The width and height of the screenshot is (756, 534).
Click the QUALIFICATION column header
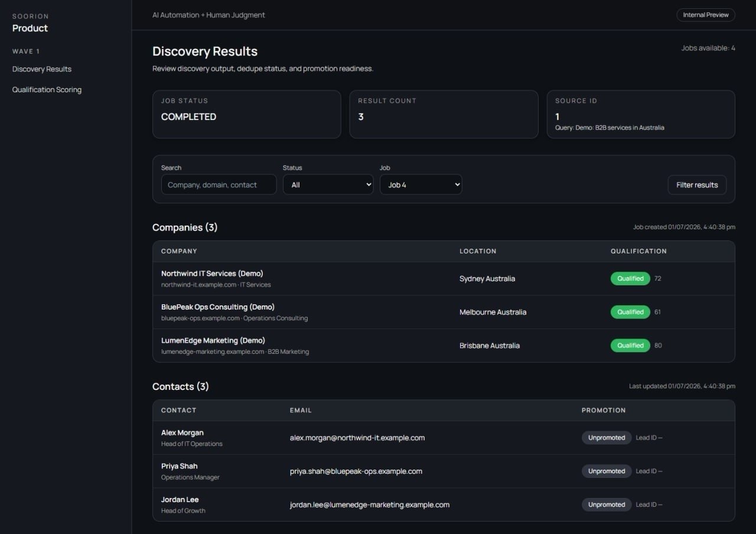coord(638,251)
